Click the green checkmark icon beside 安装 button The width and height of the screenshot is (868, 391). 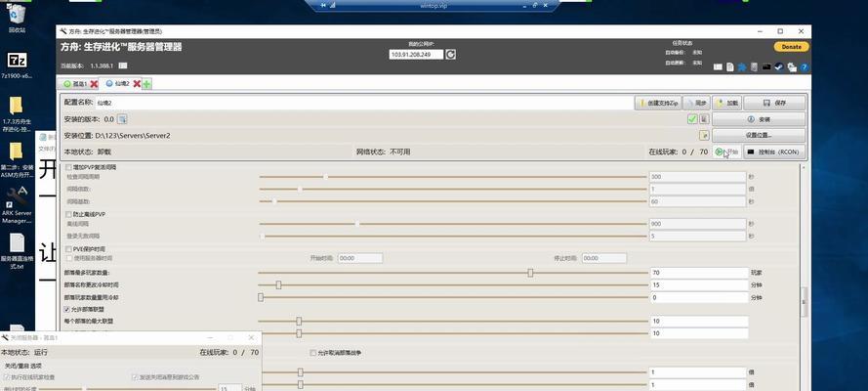[692, 119]
